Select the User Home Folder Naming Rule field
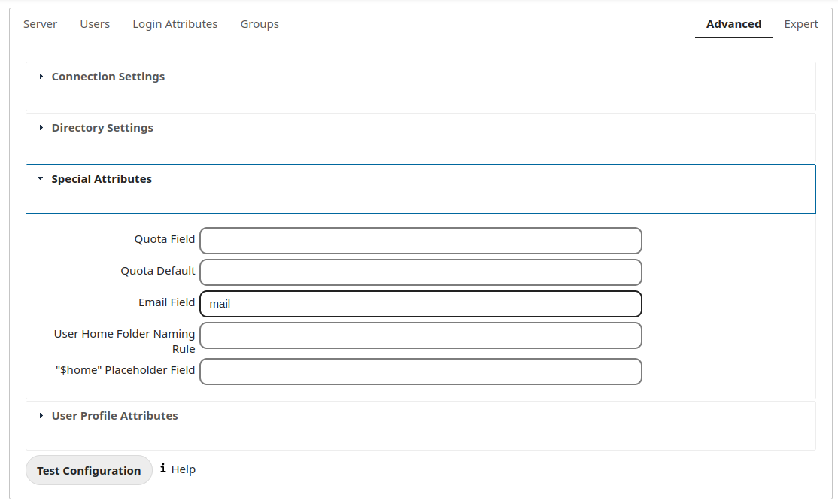The height and width of the screenshot is (504, 838). (x=421, y=335)
